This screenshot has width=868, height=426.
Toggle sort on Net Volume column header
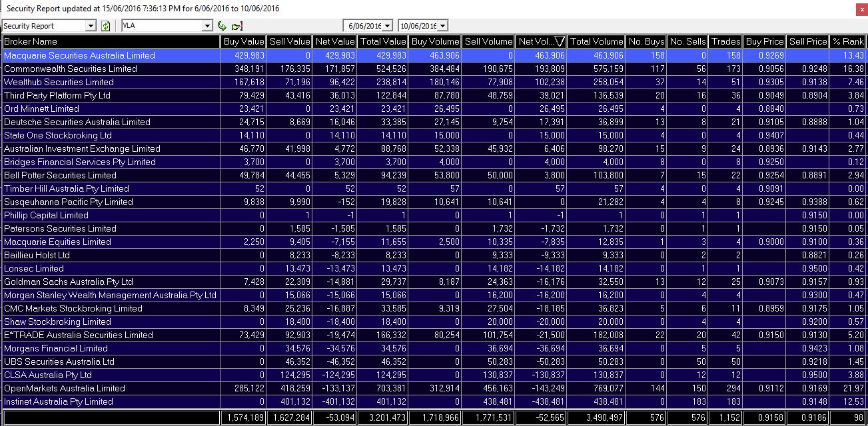541,41
